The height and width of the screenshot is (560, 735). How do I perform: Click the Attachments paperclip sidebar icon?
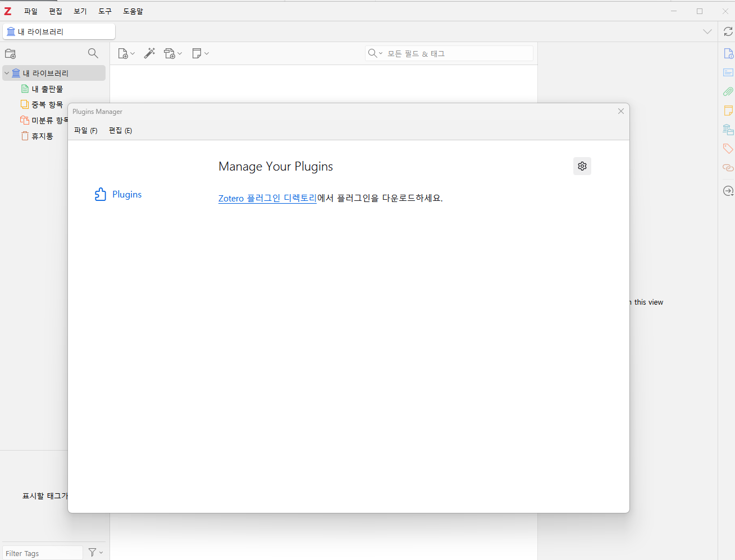[728, 91]
